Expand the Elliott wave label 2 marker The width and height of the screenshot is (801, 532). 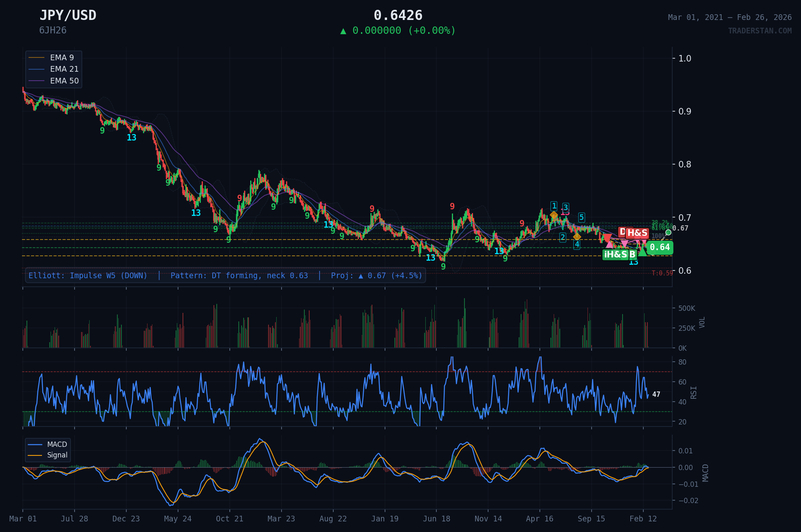[x=563, y=237]
